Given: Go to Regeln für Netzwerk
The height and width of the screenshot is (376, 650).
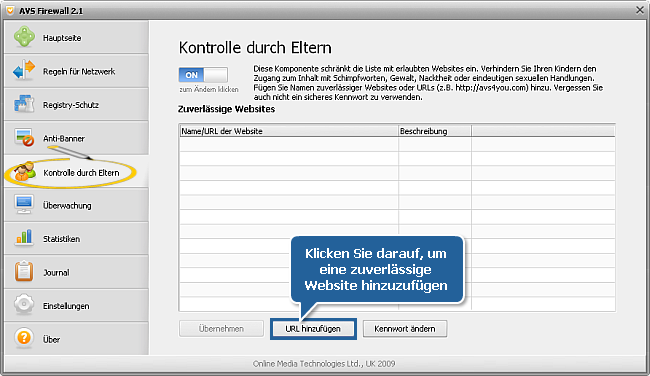Looking at the screenshot, I should click(76, 71).
